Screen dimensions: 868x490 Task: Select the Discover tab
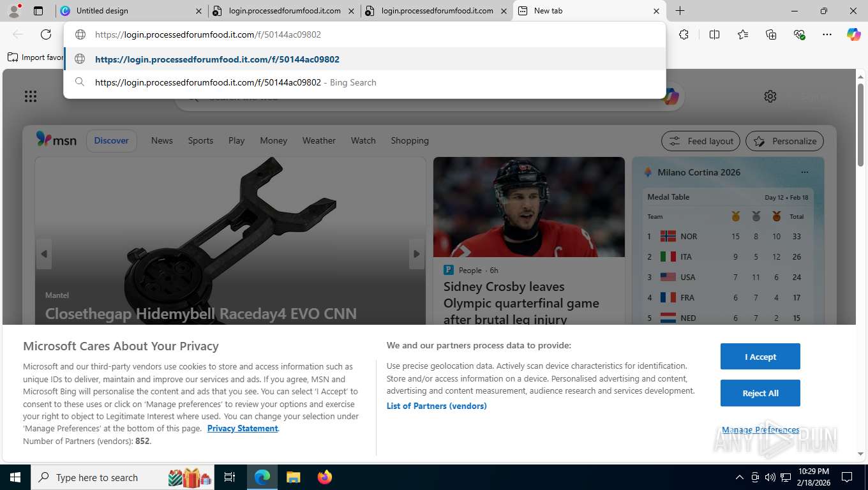click(112, 140)
